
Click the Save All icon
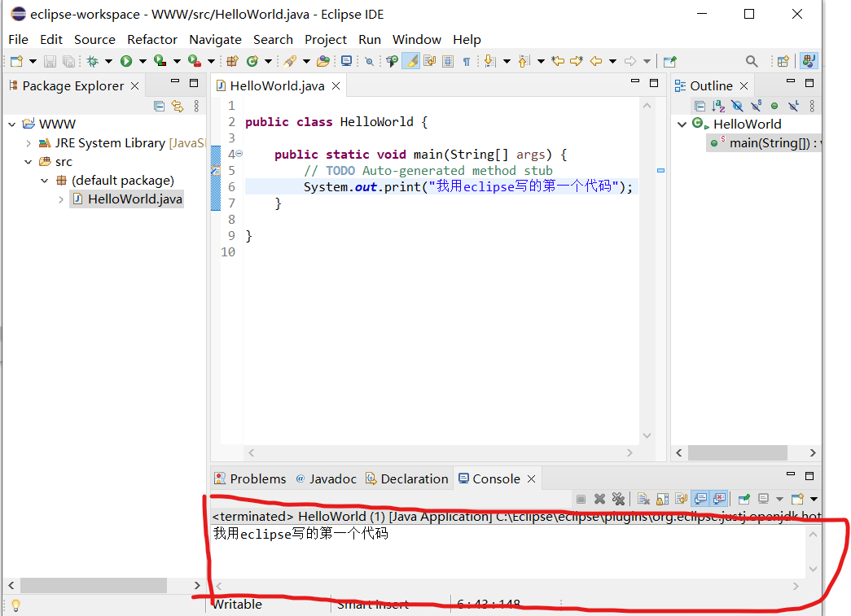[x=68, y=61]
